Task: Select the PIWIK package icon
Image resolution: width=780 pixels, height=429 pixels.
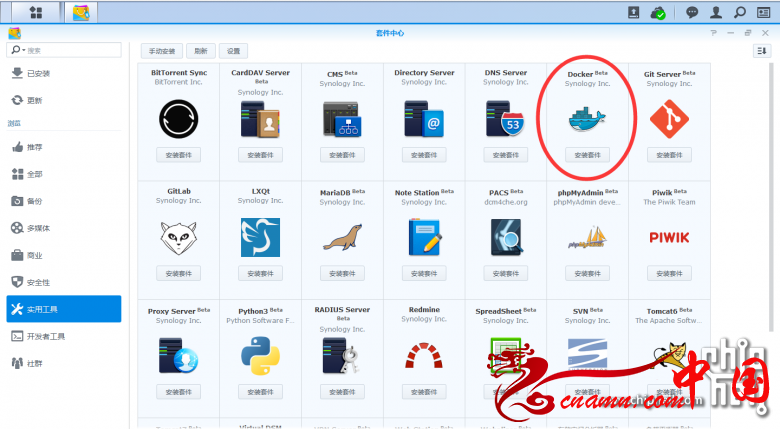Action: point(669,237)
